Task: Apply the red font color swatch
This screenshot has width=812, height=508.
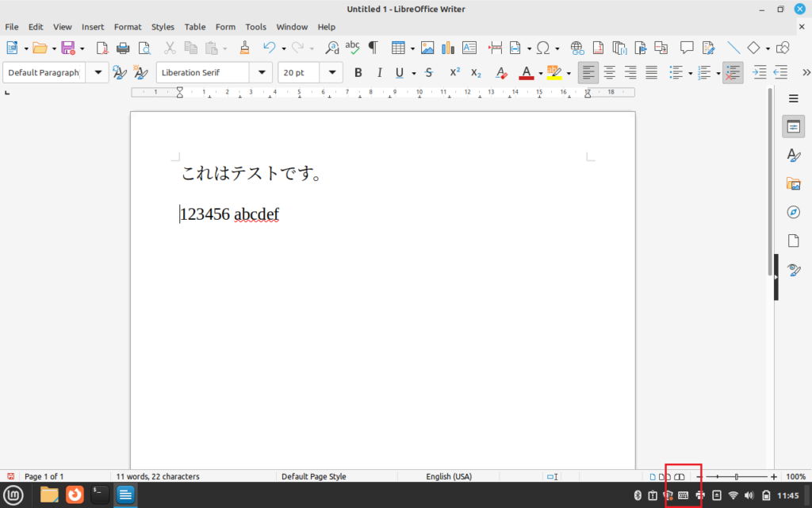Action: 527,72
